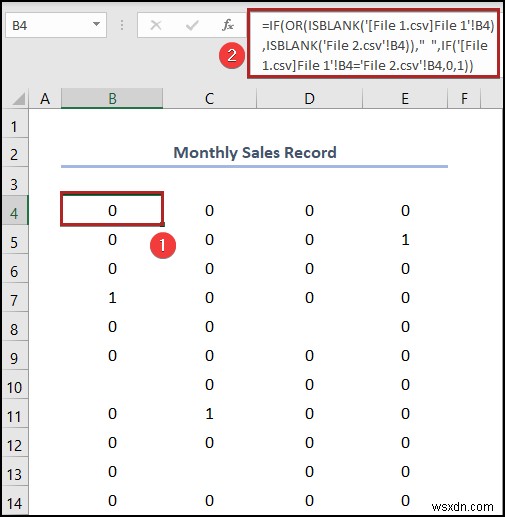Select cell C4 containing 0
This screenshot has height=517, width=505.
pos(210,210)
